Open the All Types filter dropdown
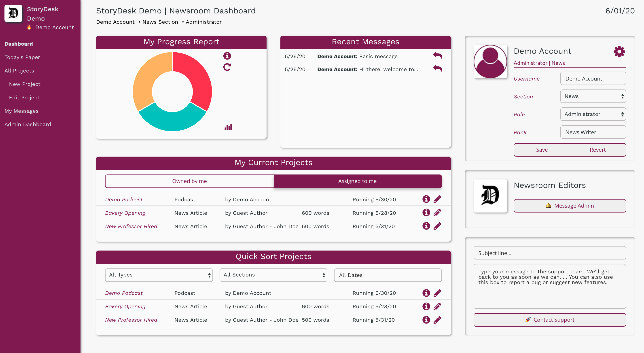The width and height of the screenshot is (644, 353). coord(159,275)
